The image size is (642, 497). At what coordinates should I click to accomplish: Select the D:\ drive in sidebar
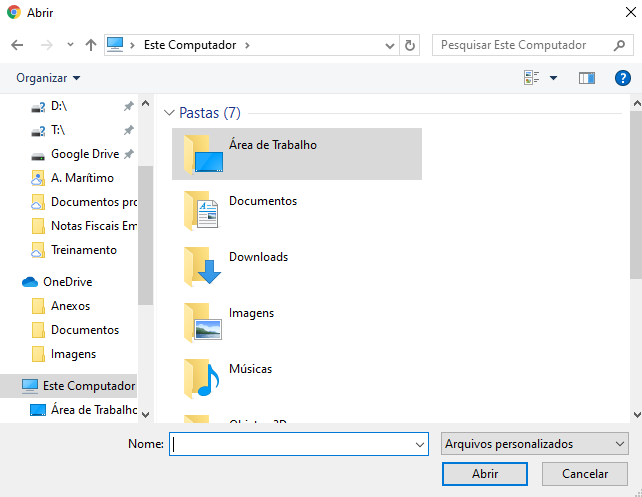pos(59,106)
